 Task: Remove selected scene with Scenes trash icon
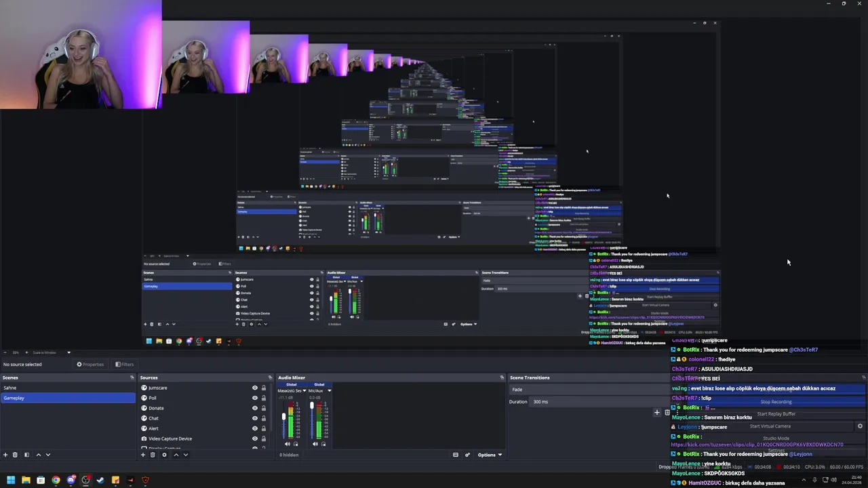click(16, 455)
